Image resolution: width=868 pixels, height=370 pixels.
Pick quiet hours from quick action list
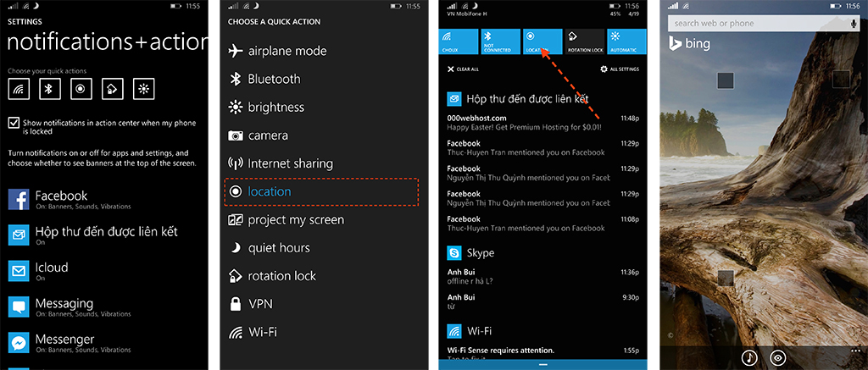click(x=278, y=248)
